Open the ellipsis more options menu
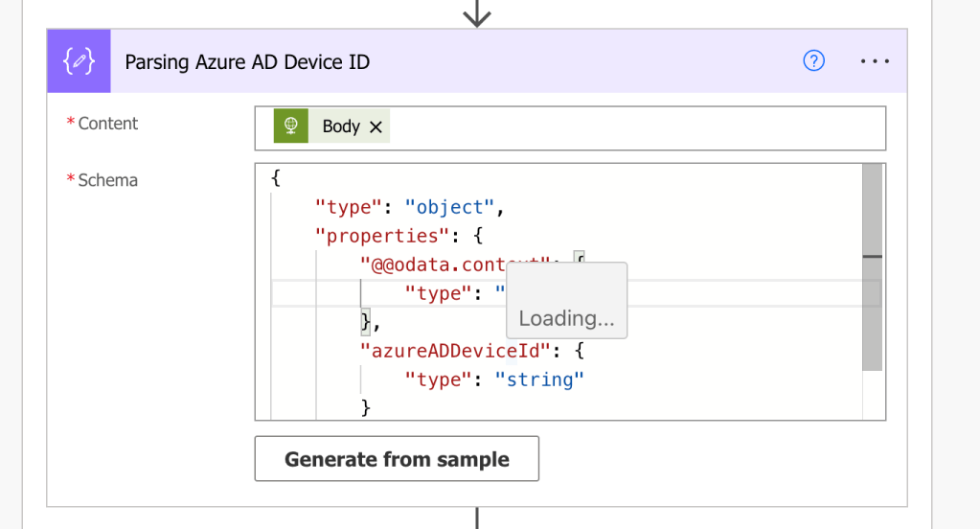This screenshot has width=980, height=529. pyautogui.click(x=875, y=61)
